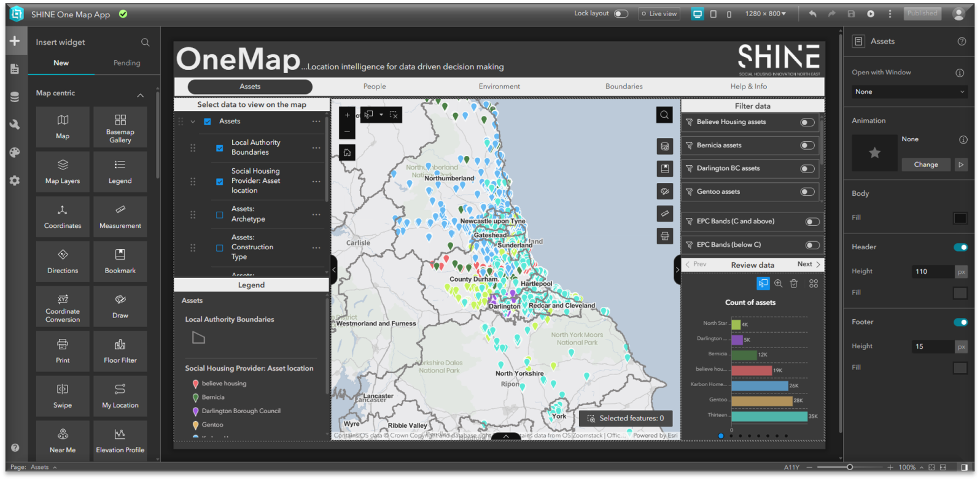Save the app
Image resolution: width=980 pixels, height=480 pixels.
click(851, 14)
